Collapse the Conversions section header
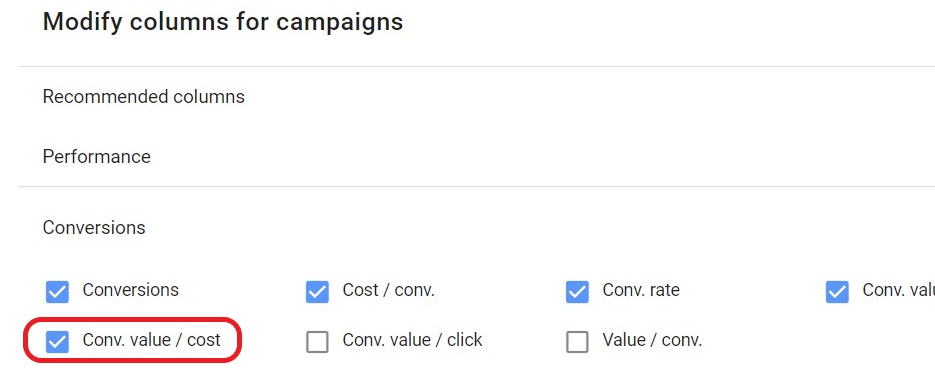The width and height of the screenshot is (935, 379). 94,228
